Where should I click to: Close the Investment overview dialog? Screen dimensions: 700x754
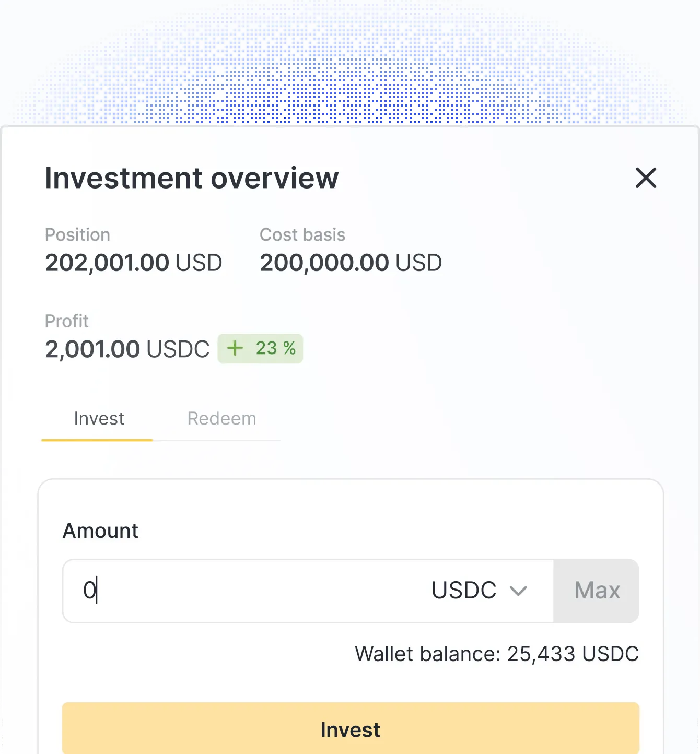coord(646,178)
